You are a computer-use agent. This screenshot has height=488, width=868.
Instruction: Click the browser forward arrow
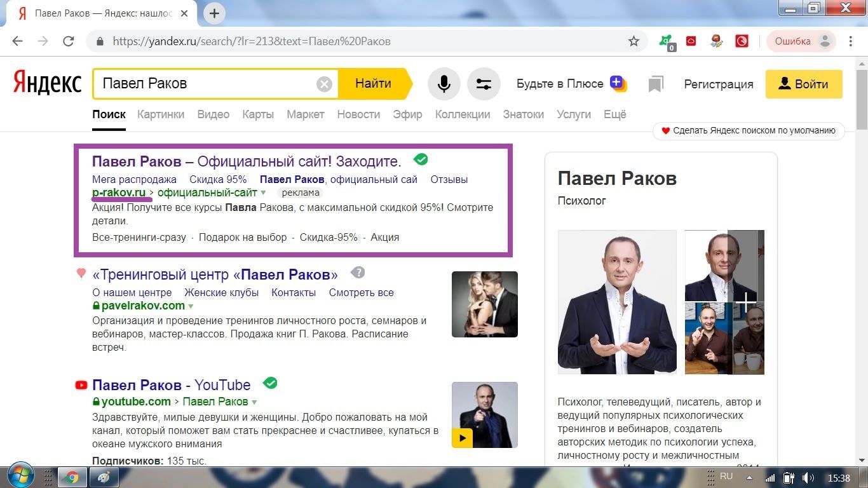coord(43,41)
